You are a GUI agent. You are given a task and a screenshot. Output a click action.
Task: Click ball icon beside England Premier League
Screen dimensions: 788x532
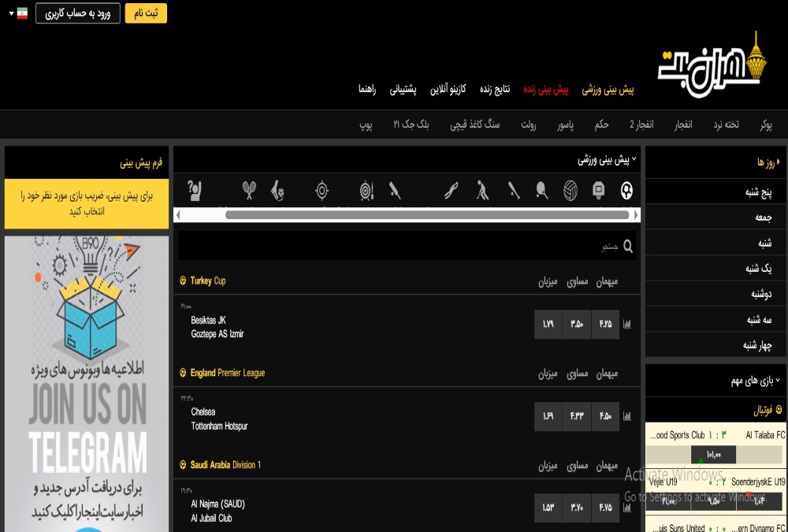pos(183,373)
